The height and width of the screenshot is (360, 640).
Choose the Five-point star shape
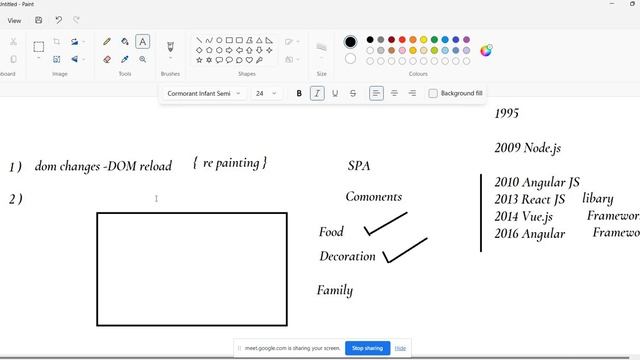199,60
